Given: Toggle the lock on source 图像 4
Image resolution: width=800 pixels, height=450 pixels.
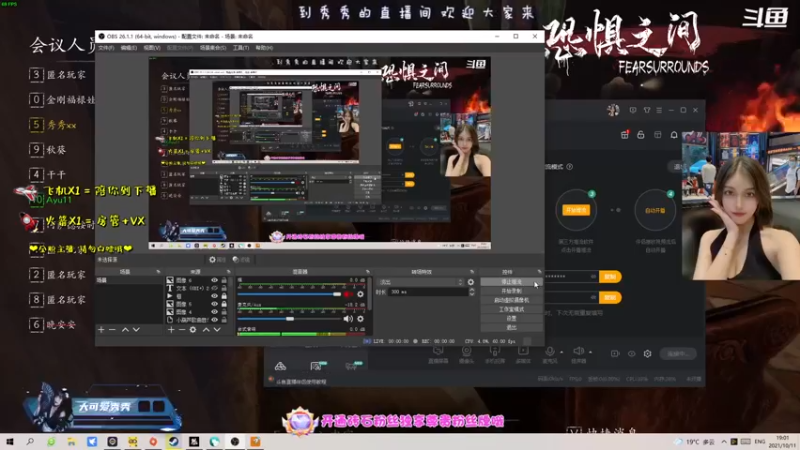Looking at the screenshot, I should tap(223, 312).
